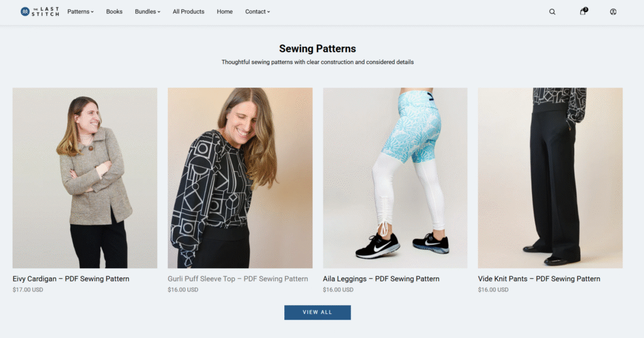The image size is (644, 338).
Task: Expand the Contact dropdown menu
Action: (257, 11)
